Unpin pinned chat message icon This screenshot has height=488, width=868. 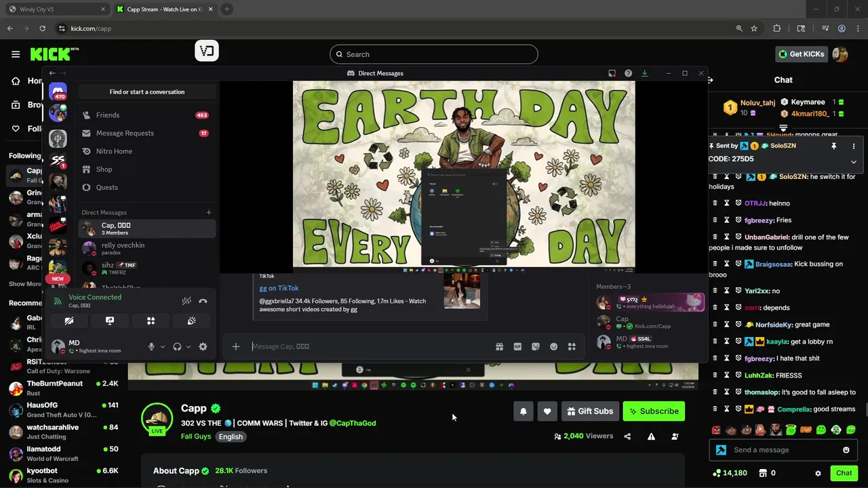click(x=834, y=146)
